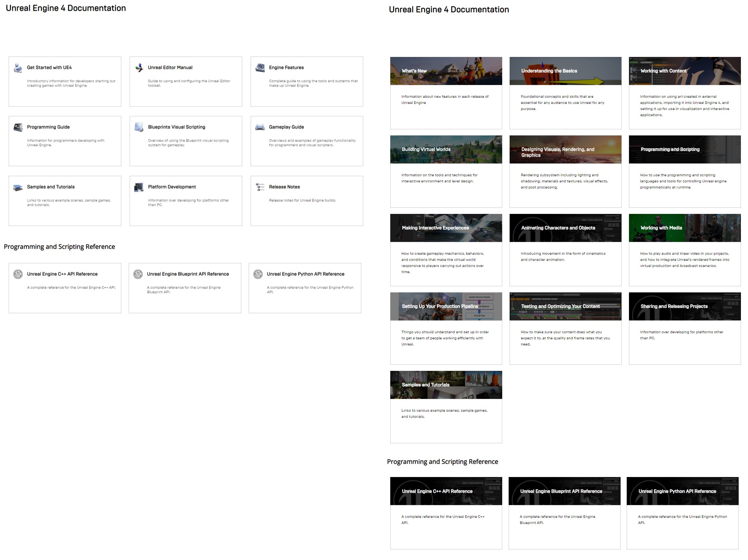Viewport: 748px width, 560px height.
Task: Open Working with Content banner
Action: pyautogui.click(x=685, y=71)
